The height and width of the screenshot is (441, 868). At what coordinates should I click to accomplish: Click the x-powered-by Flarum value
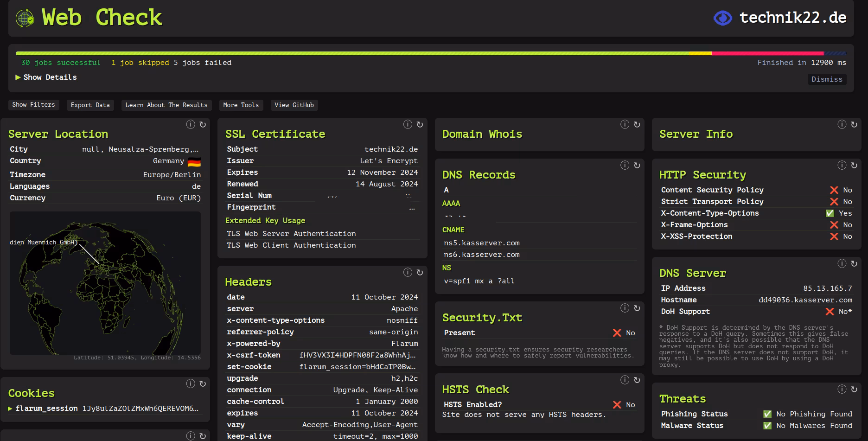click(405, 344)
